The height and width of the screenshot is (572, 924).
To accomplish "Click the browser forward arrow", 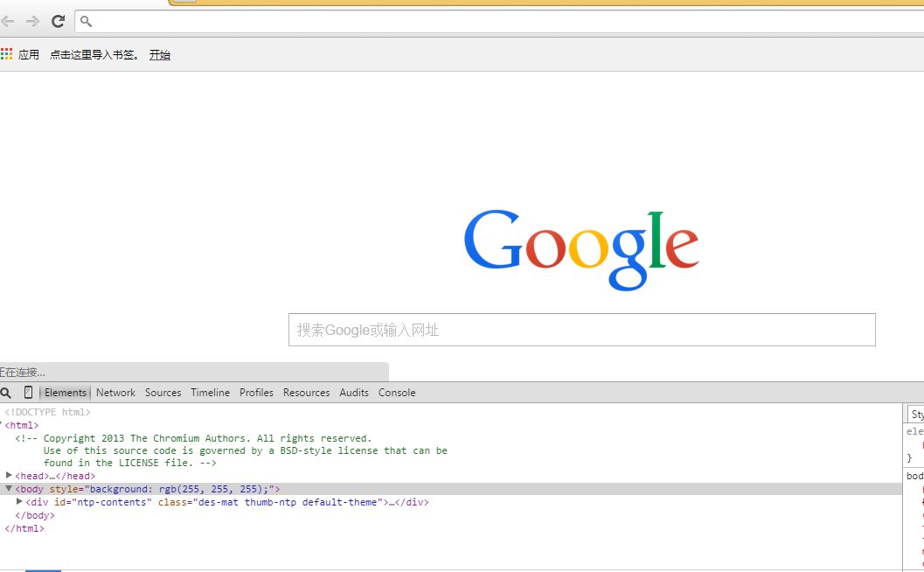I will pos(32,21).
